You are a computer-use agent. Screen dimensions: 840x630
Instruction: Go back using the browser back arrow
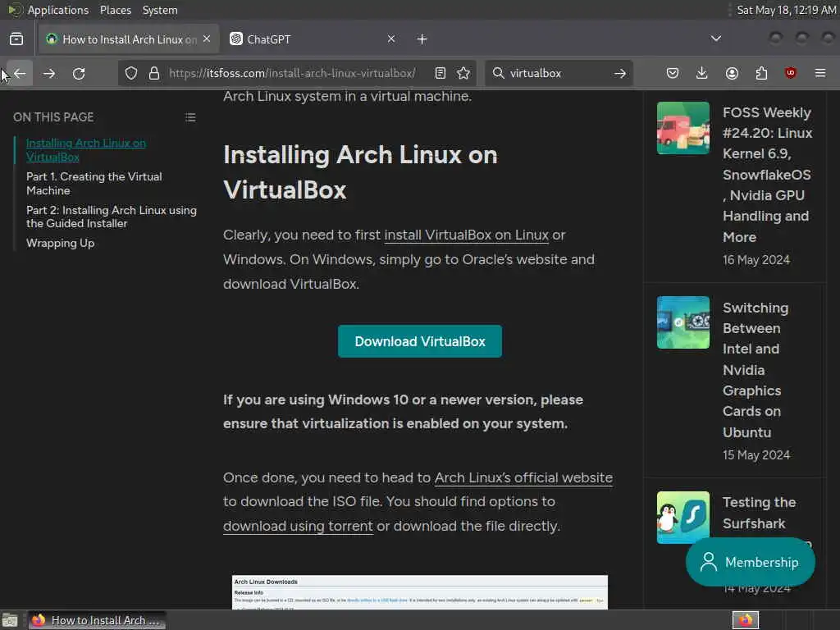(21, 73)
